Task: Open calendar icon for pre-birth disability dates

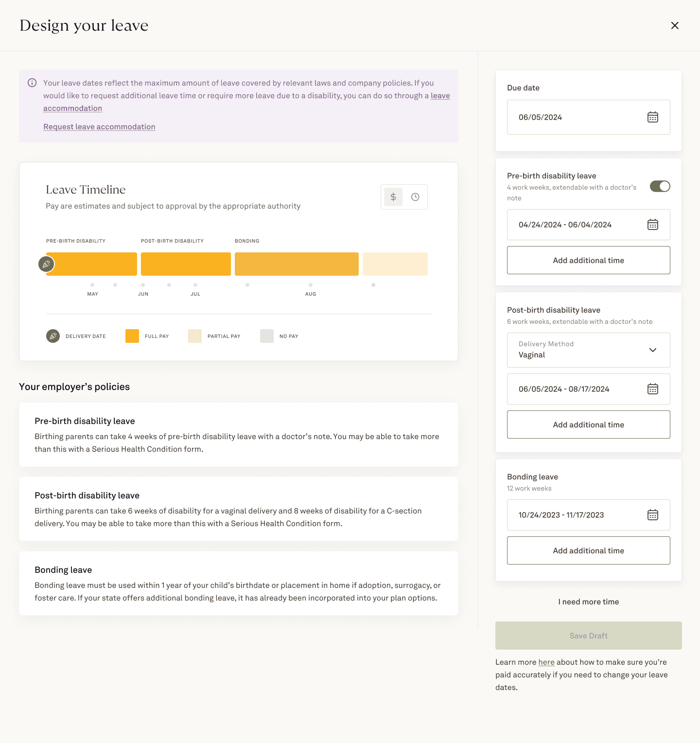Action: [652, 225]
